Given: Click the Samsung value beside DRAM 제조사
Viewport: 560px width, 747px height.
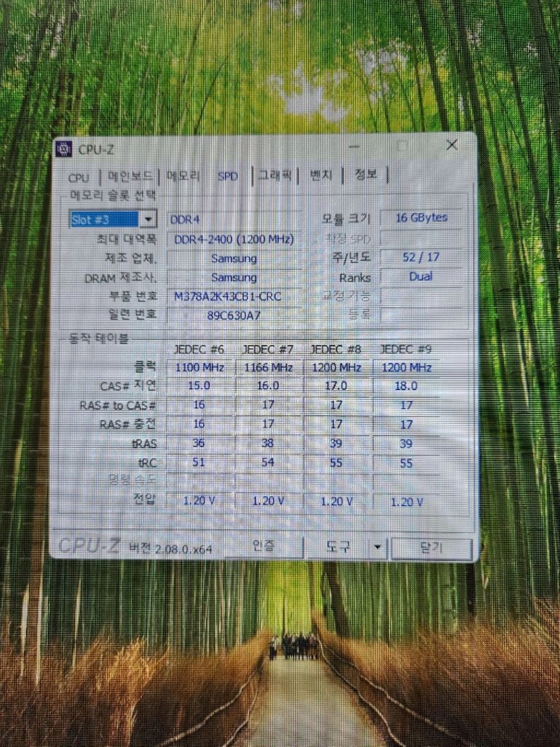Looking at the screenshot, I should [x=234, y=277].
